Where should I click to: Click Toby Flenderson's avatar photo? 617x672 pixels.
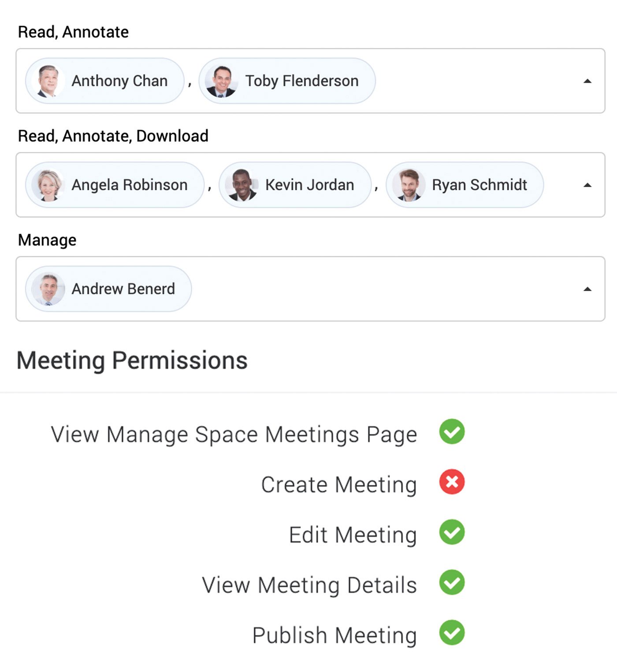click(x=221, y=81)
